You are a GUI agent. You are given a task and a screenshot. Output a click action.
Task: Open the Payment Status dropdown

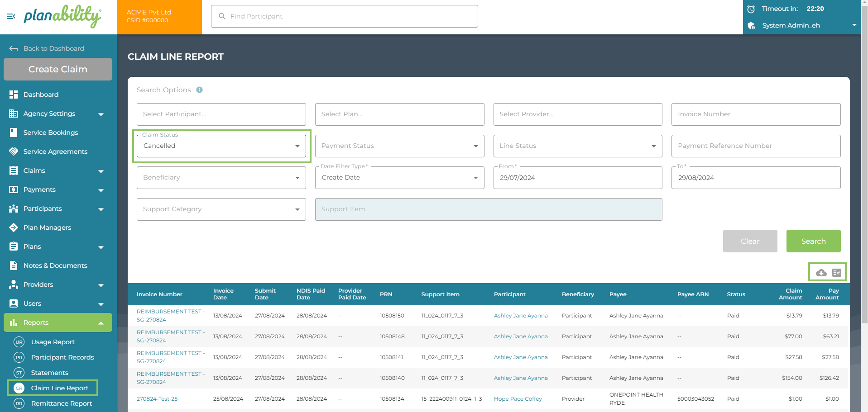click(x=399, y=146)
